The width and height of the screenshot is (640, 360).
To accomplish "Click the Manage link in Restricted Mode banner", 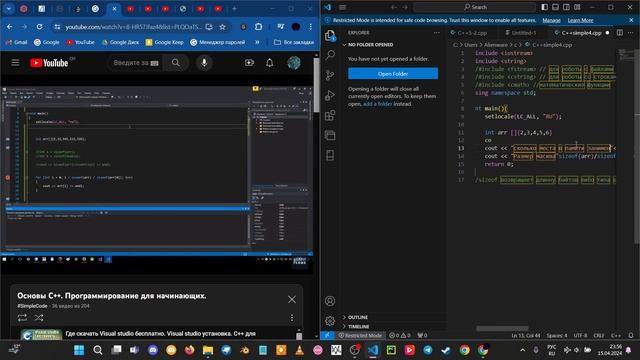I will pos(551,20).
